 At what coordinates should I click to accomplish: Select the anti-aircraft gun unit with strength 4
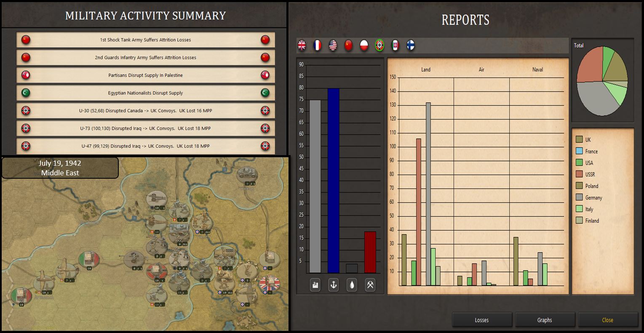pos(134,260)
